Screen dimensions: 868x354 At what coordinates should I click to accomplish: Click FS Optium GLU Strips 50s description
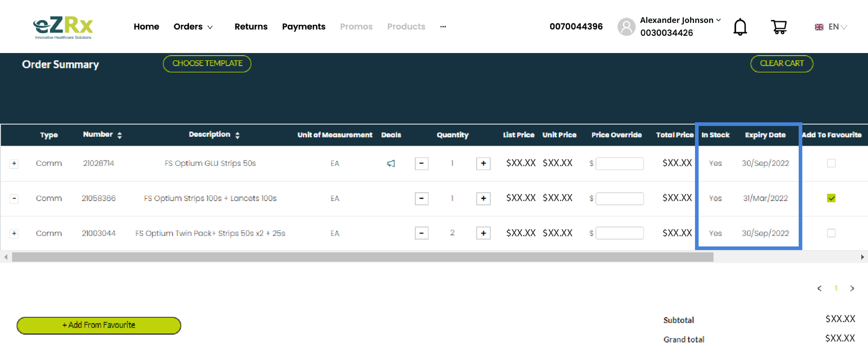(210, 163)
